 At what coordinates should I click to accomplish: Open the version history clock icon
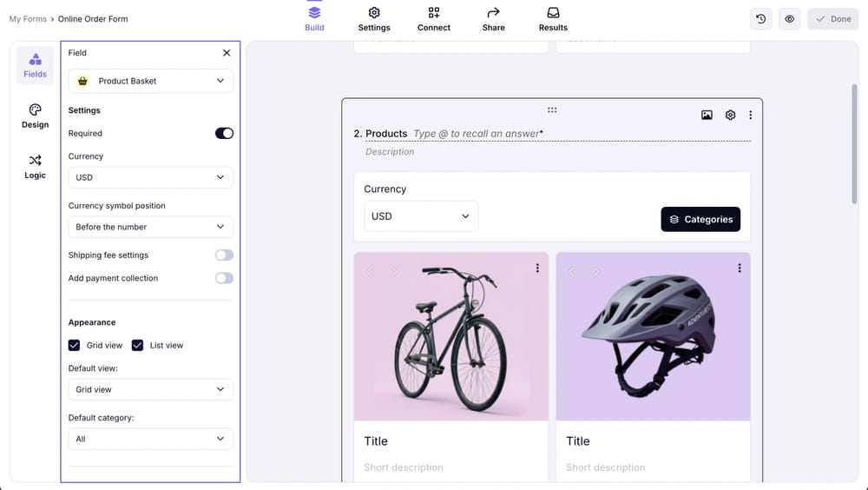pyautogui.click(x=760, y=19)
